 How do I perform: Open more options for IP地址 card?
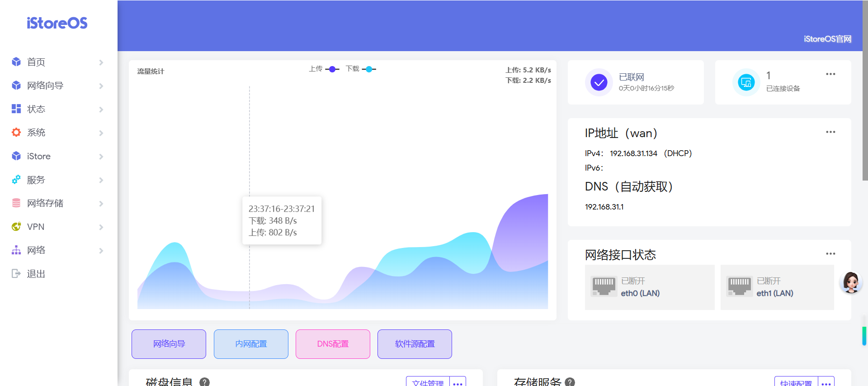[x=830, y=132]
